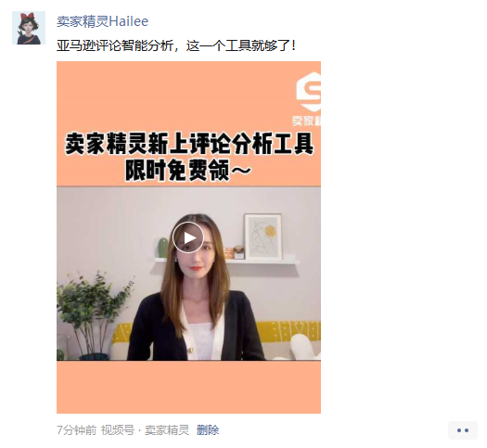The width and height of the screenshot is (487, 448).
Task: Open the 视频号 · 卖家精灵 source link
Action: coord(145,430)
